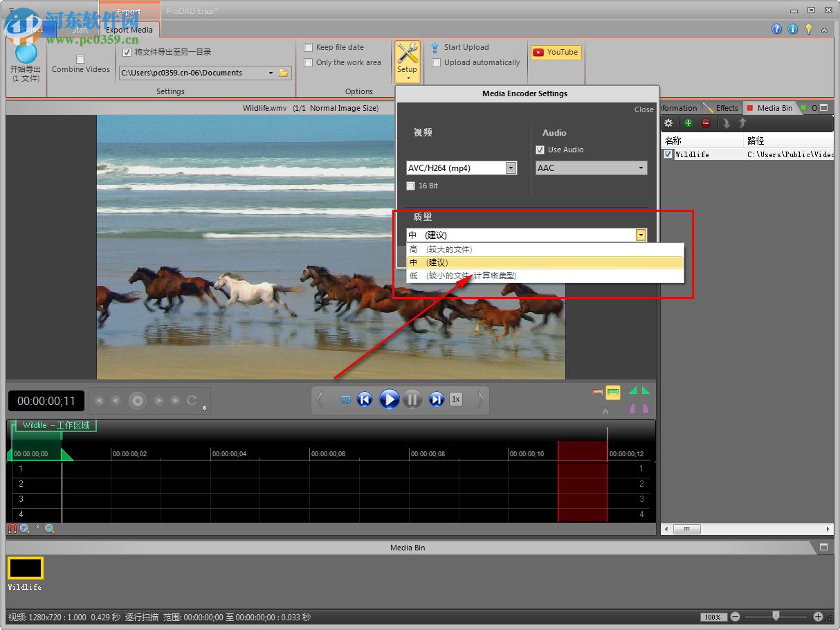Image resolution: width=840 pixels, height=630 pixels.
Task: Uncheck the Use Audio checkbox
Action: (x=540, y=150)
